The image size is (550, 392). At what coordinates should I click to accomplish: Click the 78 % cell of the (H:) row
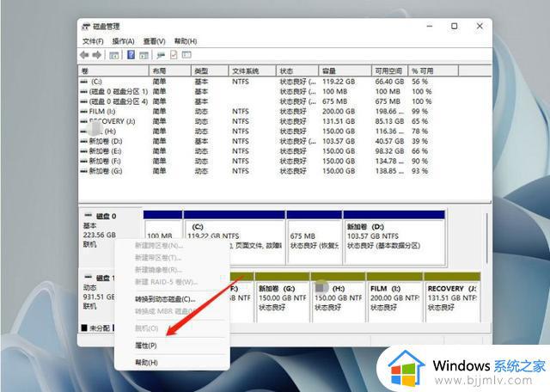(420, 132)
